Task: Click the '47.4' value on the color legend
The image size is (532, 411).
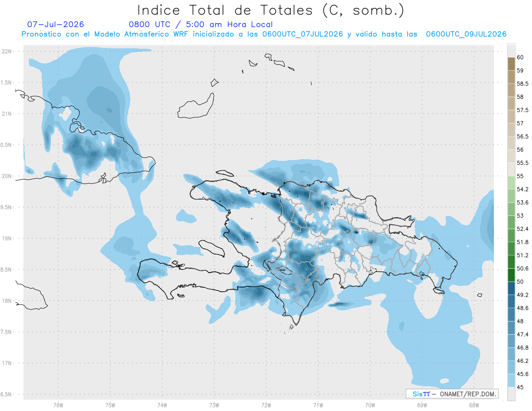Action: 522,334
